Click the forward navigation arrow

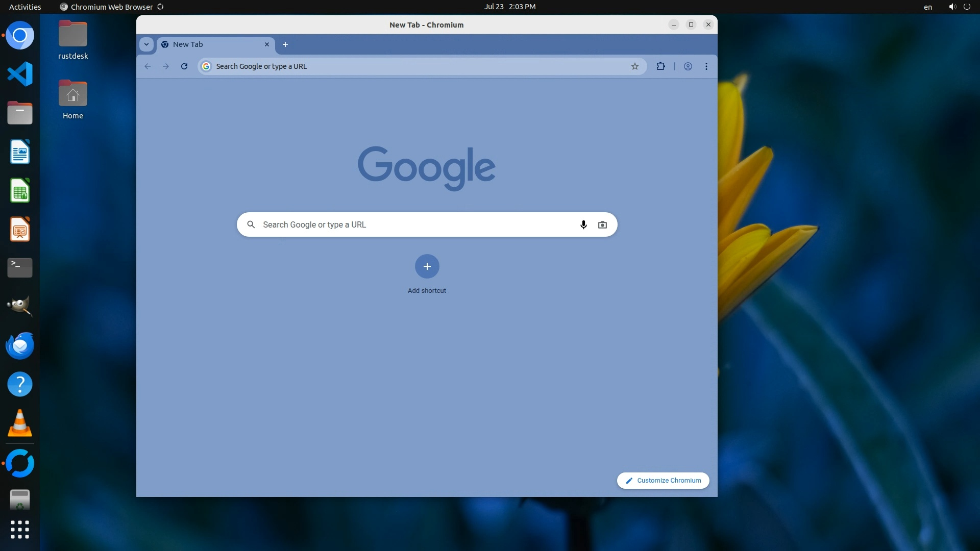pos(166,66)
